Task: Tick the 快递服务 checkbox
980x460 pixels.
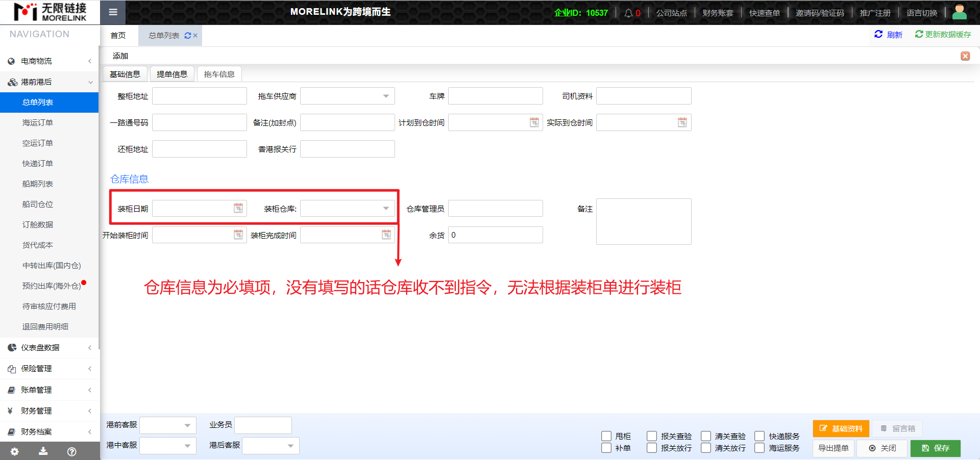Action: tap(759, 436)
